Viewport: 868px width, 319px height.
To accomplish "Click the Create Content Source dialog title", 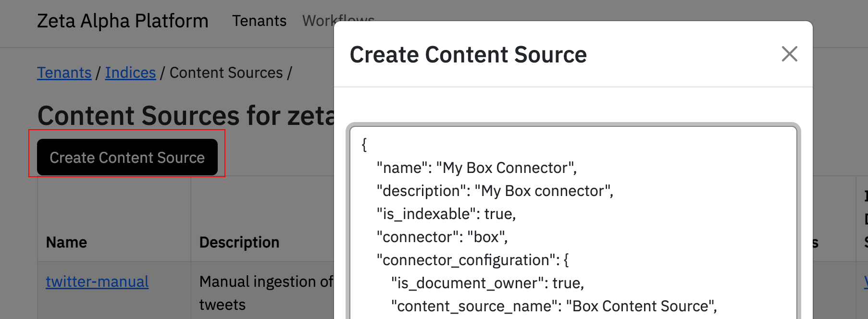I will coord(468,55).
